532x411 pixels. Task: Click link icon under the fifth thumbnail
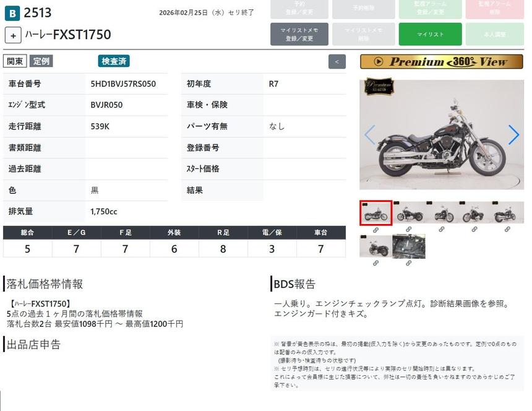(x=507, y=230)
